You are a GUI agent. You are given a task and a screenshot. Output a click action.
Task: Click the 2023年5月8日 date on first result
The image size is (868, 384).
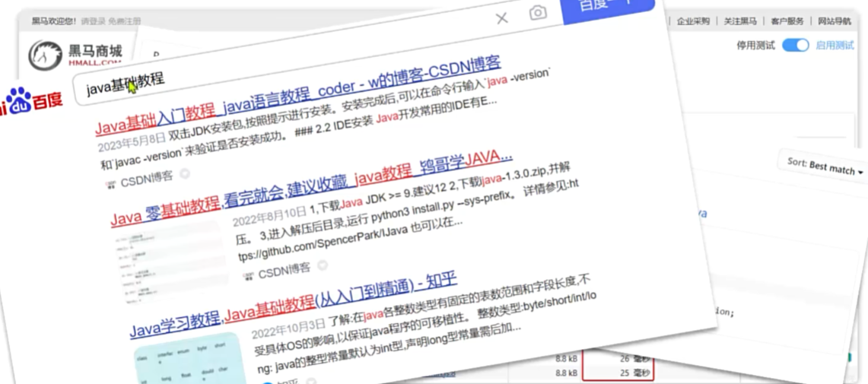tap(132, 143)
